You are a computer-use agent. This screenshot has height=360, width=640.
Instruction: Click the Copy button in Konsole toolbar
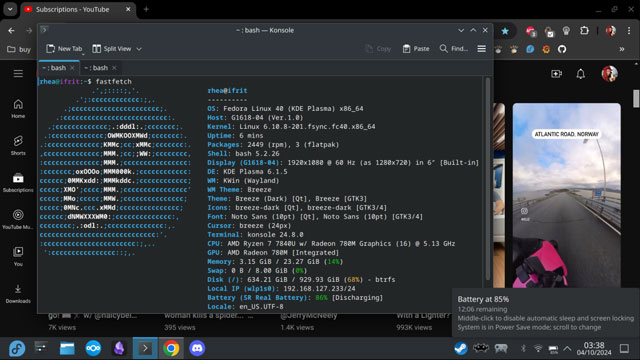click(378, 49)
